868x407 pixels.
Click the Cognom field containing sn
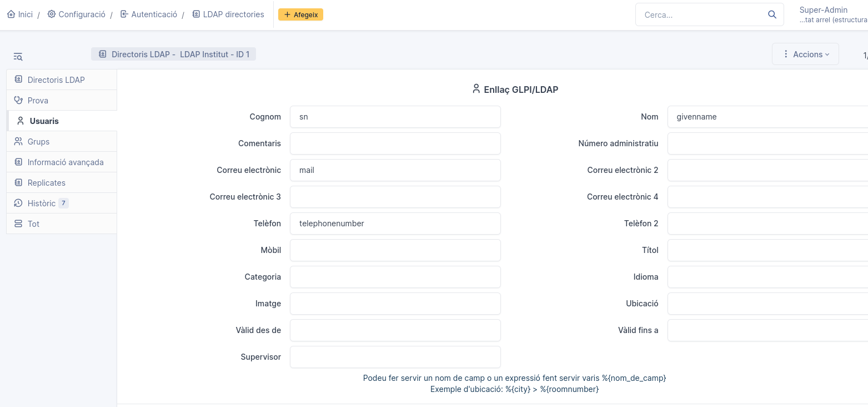(x=395, y=117)
